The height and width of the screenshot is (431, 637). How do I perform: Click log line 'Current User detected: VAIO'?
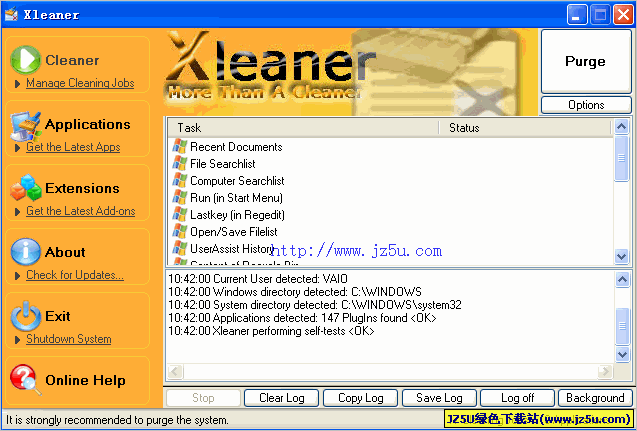(x=258, y=279)
